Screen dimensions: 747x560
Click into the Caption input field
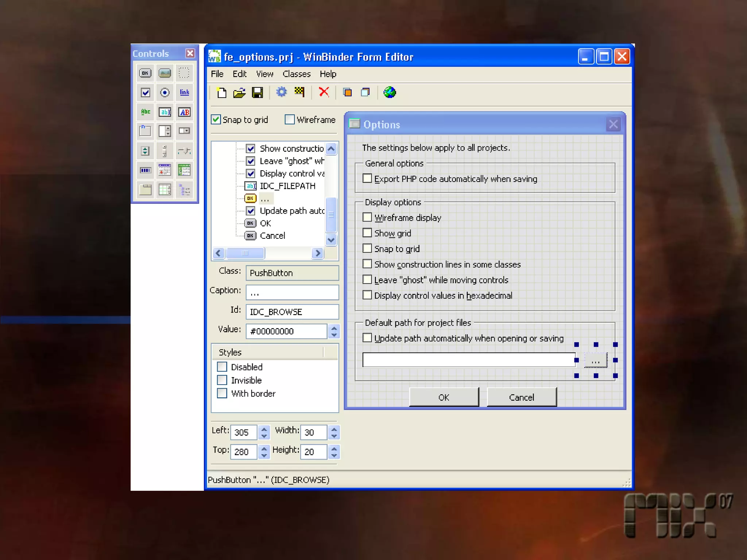[292, 293]
